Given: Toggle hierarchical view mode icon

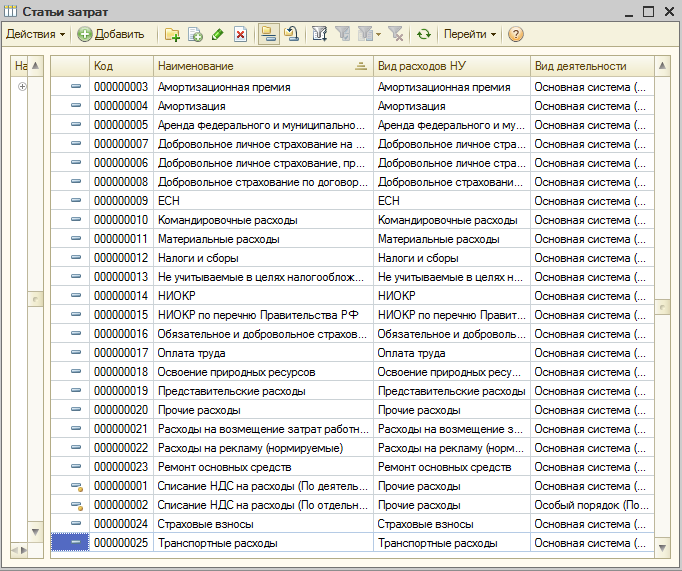Looking at the screenshot, I should pos(269,34).
